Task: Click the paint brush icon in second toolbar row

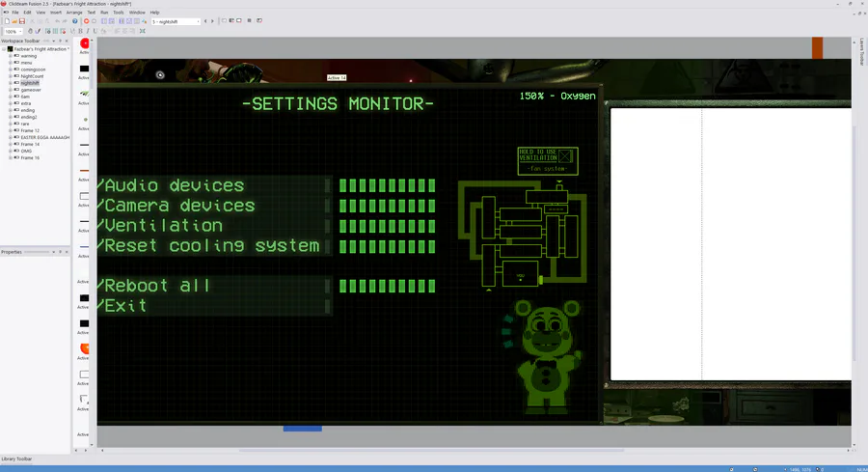Action: tap(38, 31)
